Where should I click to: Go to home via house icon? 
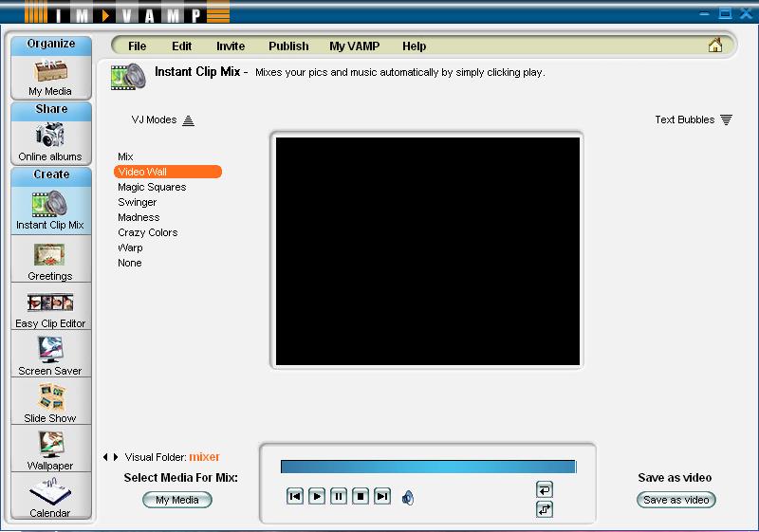pos(715,46)
